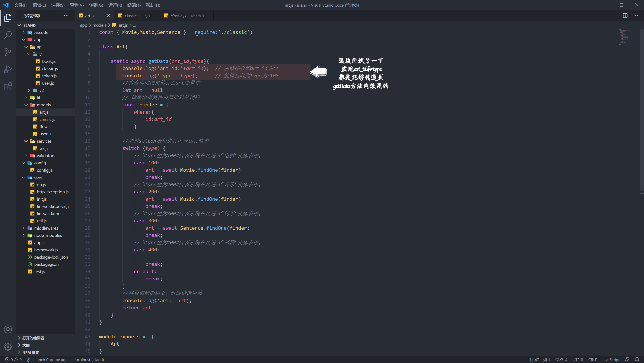The height and width of the screenshot is (363, 644).
Task: Close the art.js editor tab
Action: tap(109, 15)
